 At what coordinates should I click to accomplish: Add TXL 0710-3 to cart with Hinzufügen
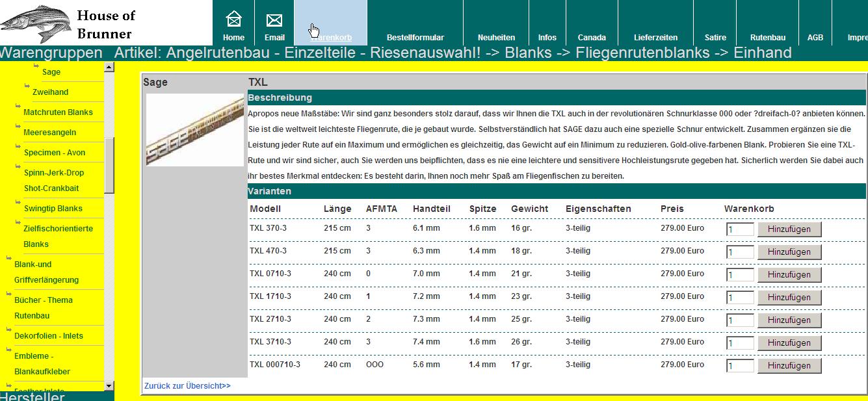pos(789,275)
